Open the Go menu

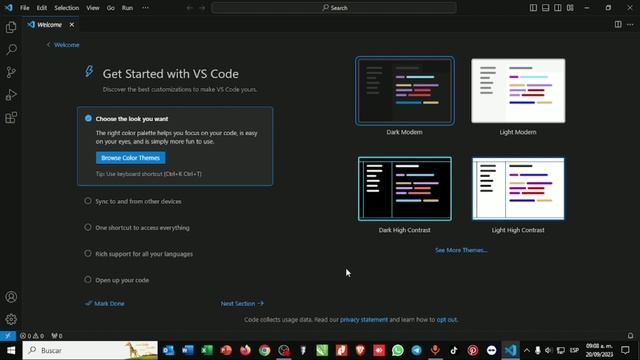tap(111, 8)
